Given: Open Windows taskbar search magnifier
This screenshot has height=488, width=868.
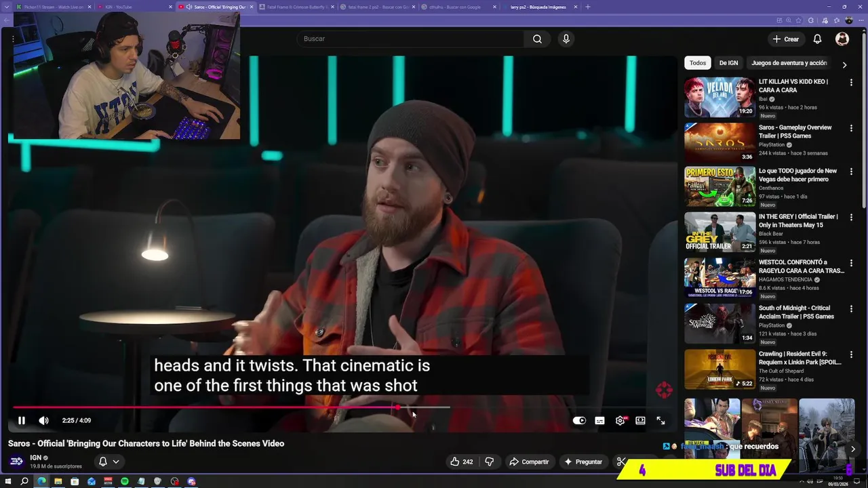Looking at the screenshot, I should pyautogui.click(x=24, y=481).
